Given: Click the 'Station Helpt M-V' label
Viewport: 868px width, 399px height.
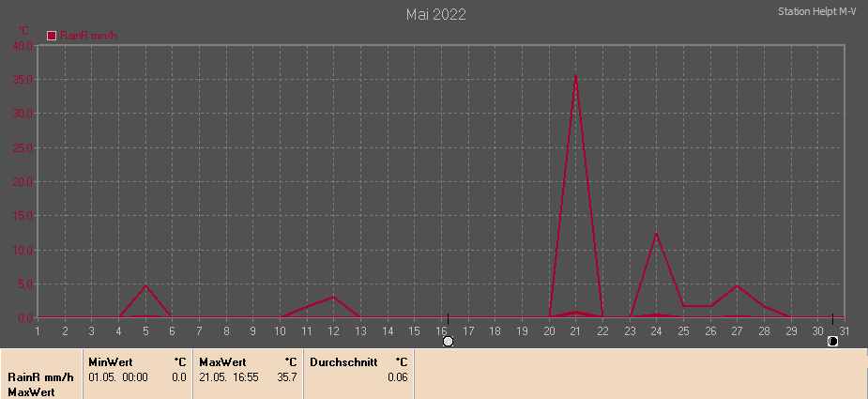Looking at the screenshot, I should coord(817,11).
